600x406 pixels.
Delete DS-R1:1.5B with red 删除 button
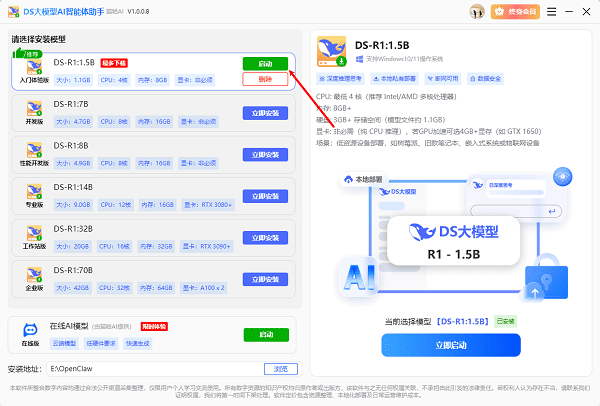[265, 79]
